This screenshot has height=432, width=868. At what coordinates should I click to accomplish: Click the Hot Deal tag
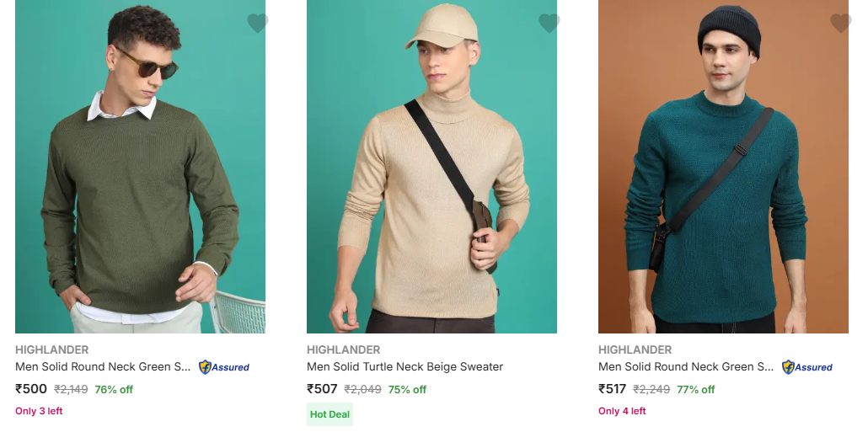(330, 414)
